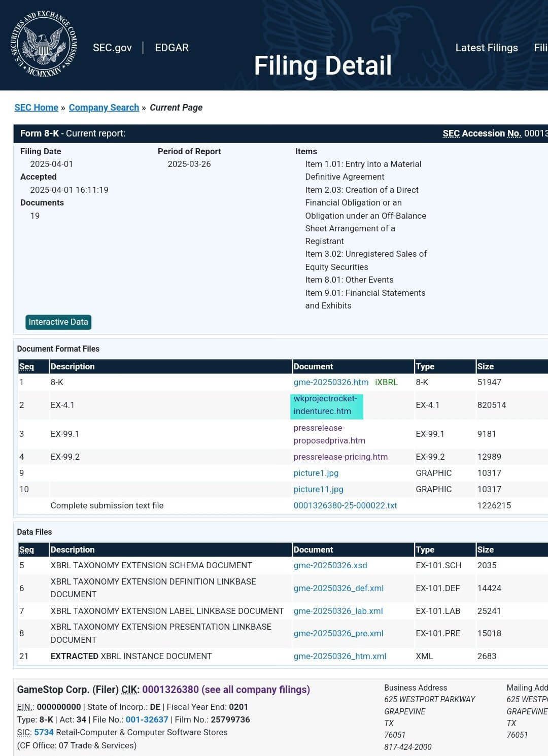Open the pressrelease-pricing.htm document
Image resolution: width=548 pixels, height=756 pixels.
click(340, 457)
